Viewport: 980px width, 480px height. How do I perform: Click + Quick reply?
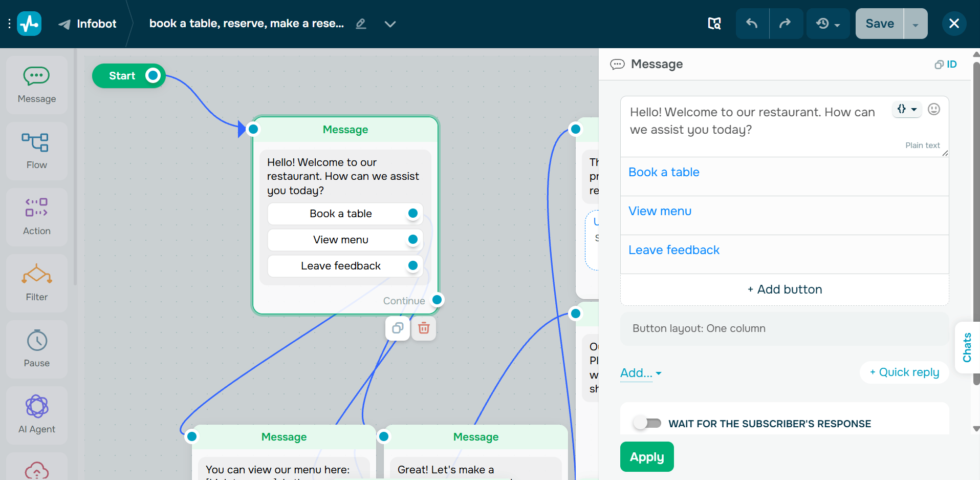[x=904, y=372]
